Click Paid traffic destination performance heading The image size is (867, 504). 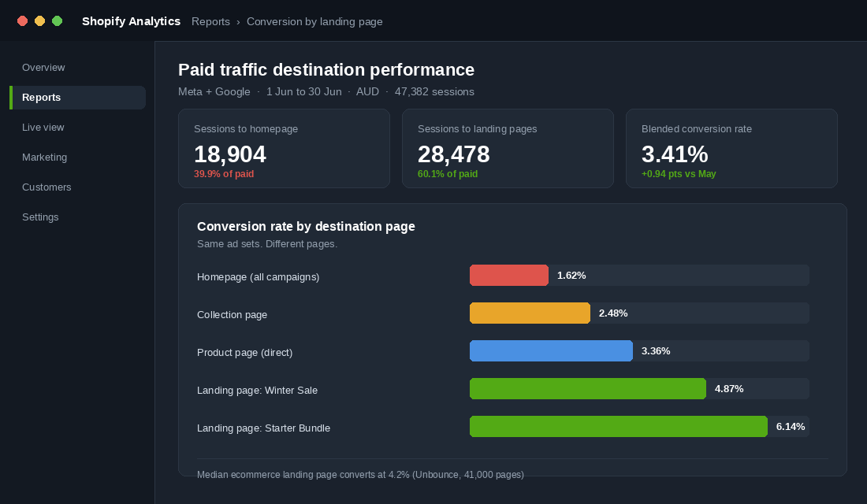click(326, 69)
